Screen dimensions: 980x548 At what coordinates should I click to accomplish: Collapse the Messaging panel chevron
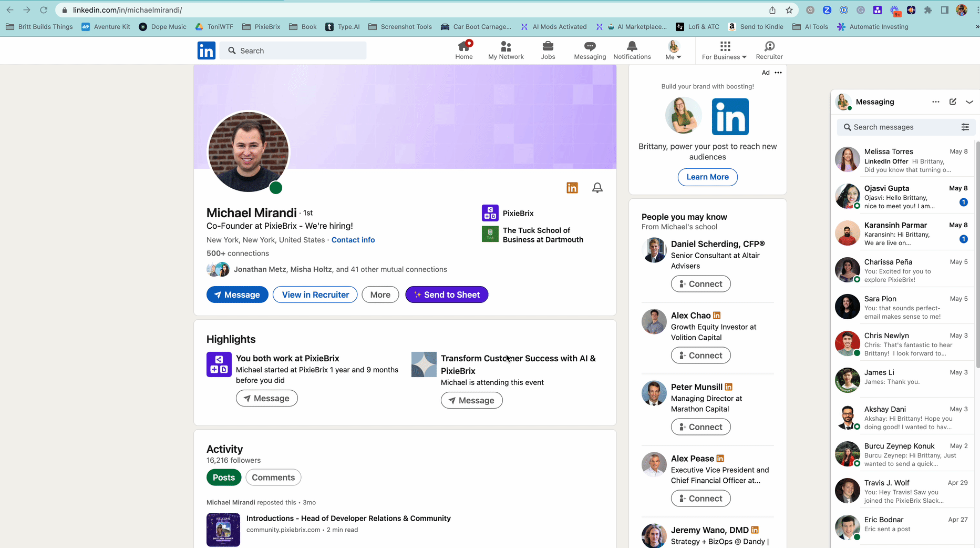click(x=969, y=102)
